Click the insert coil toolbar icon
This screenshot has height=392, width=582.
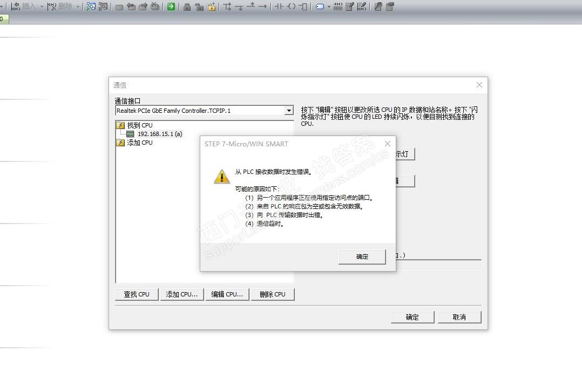coord(292,6)
